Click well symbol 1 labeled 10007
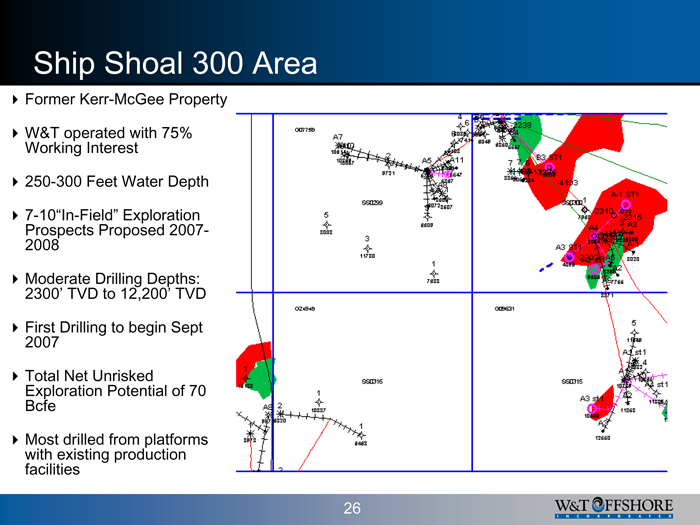This screenshot has height=525, width=700. [x=318, y=401]
